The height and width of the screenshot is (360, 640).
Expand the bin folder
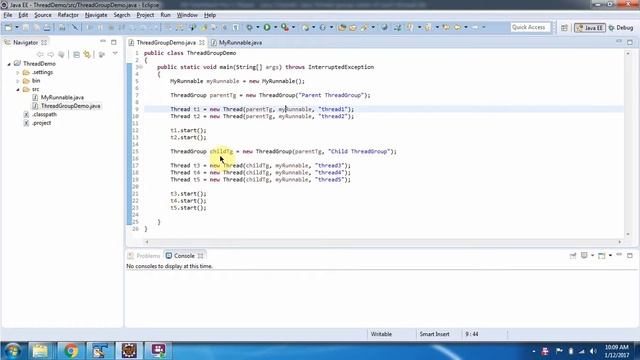point(18,81)
